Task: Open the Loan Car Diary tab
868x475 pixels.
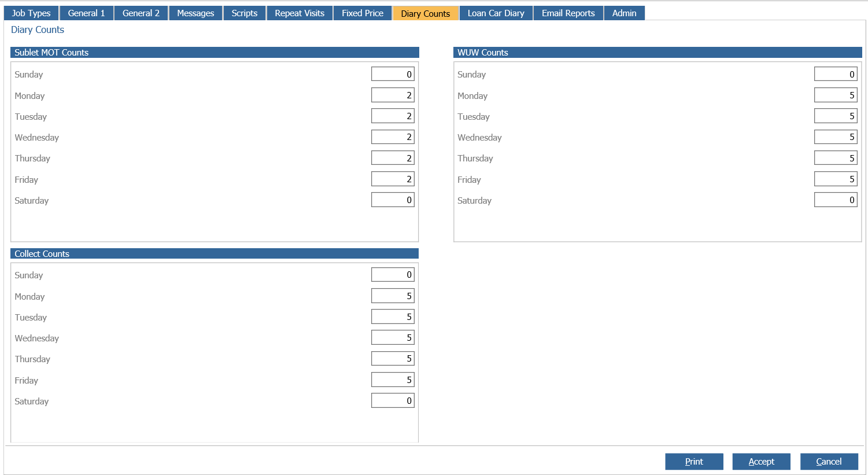Action: point(496,13)
